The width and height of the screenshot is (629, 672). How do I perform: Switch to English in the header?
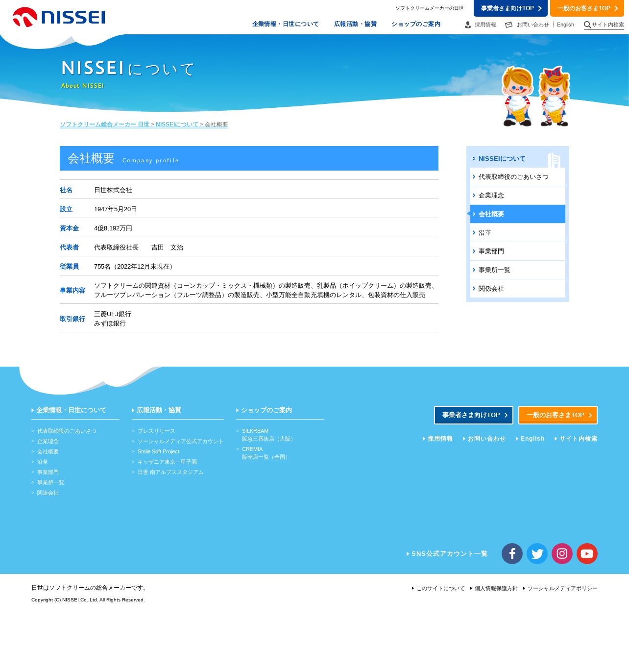tap(565, 25)
